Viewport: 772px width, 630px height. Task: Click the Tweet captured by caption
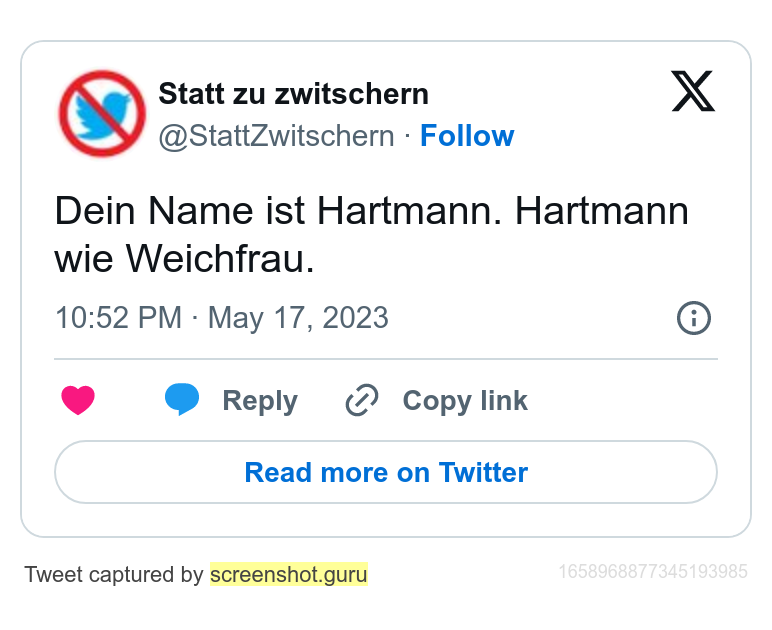(x=114, y=574)
